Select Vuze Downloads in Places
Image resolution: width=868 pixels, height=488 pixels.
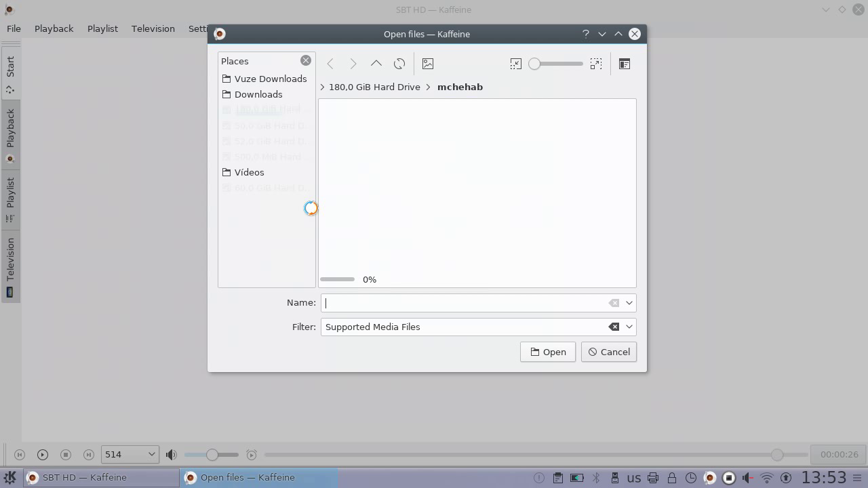[x=270, y=79]
